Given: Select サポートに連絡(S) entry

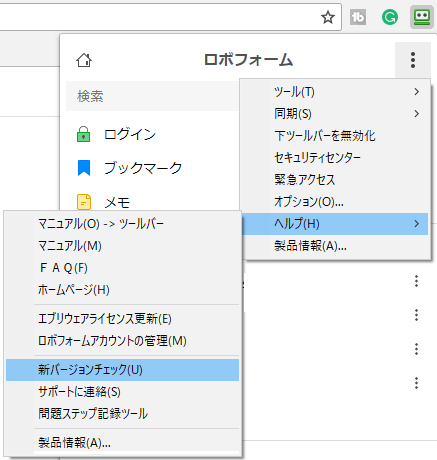Looking at the screenshot, I should point(123,392).
